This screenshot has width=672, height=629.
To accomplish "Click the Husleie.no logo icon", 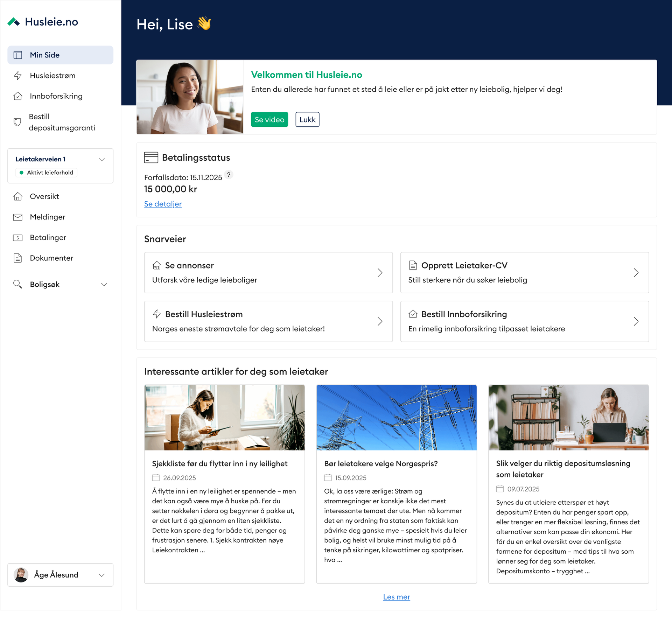I will (x=14, y=22).
